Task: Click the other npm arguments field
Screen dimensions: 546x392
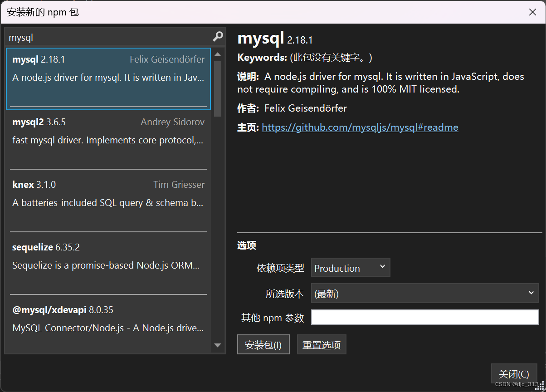Action: click(x=425, y=318)
